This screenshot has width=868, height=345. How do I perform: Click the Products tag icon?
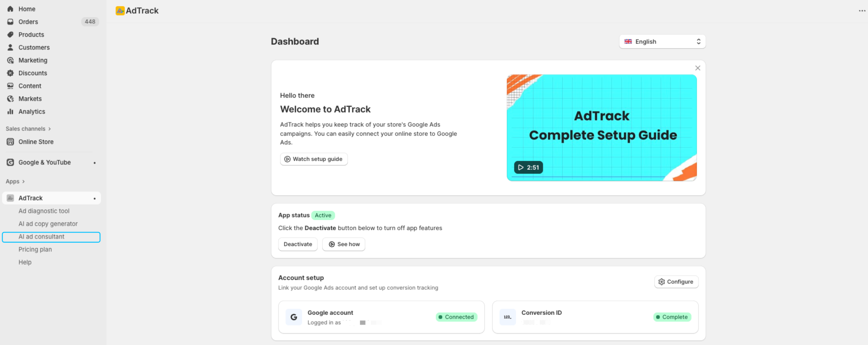11,35
